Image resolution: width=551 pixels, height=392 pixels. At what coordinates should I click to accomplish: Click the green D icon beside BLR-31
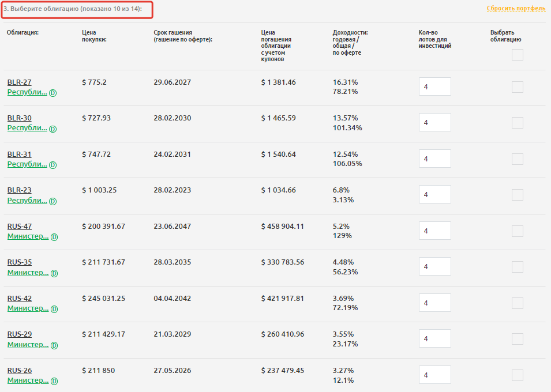pyautogui.click(x=53, y=165)
